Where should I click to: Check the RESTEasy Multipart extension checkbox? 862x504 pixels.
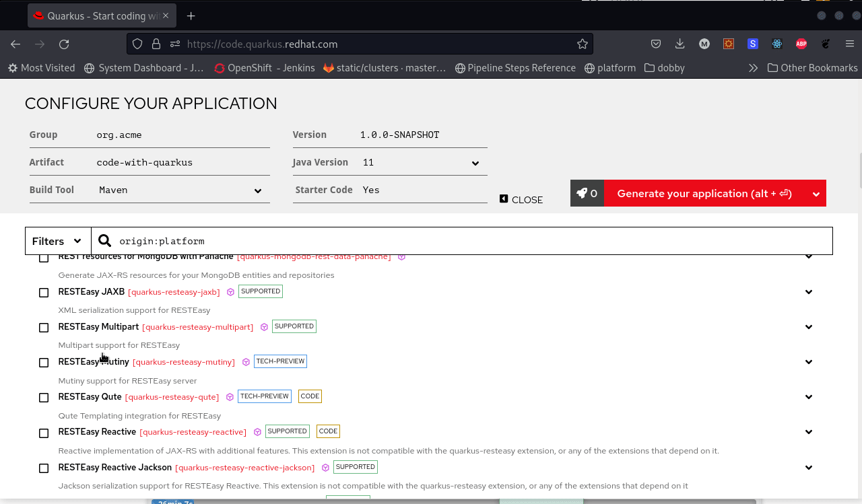tap(44, 328)
